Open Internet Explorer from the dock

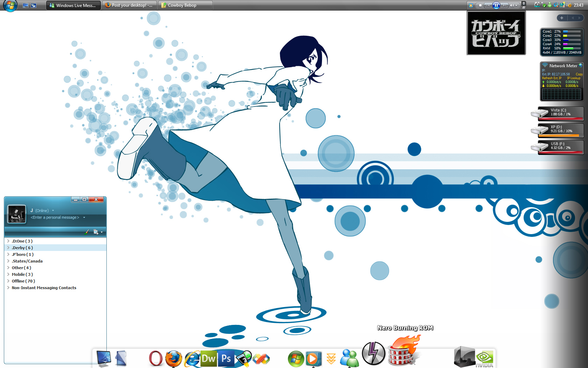click(192, 359)
